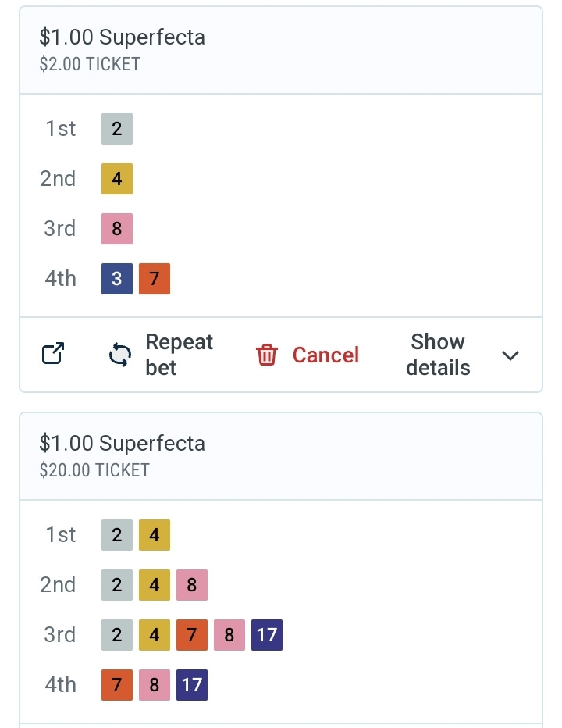Click orange runner 7 in second ticket 3rd row
Viewport: 562px width, 728px height.
click(192, 635)
